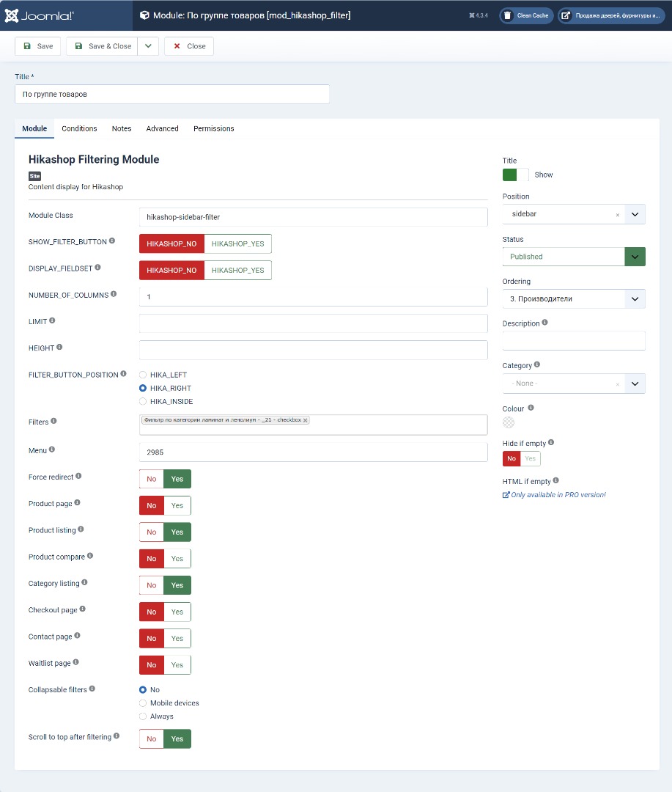Click info icon beside FILTER_BUTTON_POSITION
Viewport: 672px width, 792px height.
click(123, 374)
